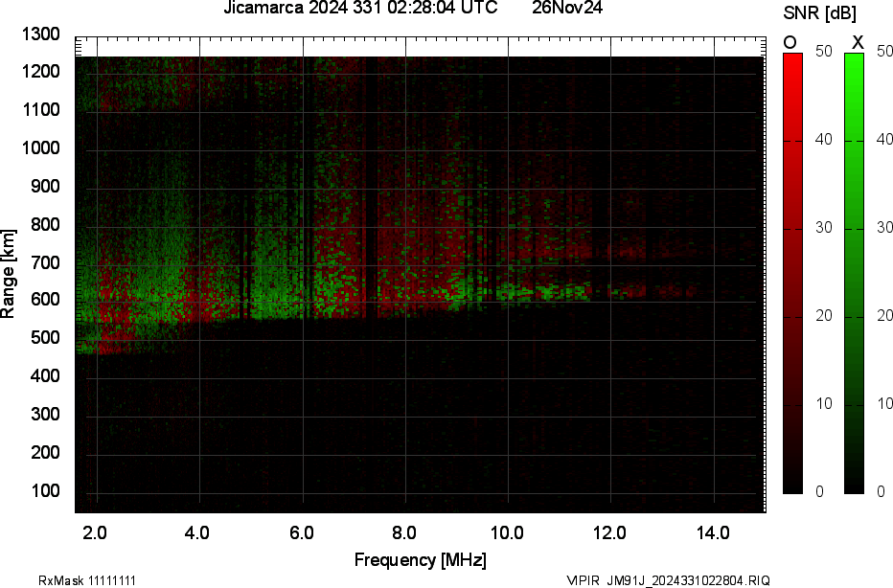Image resolution: width=893 pixels, height=588 pixels.
Task: Click the '100' range tick label
Action: pyautogui.click(x=45, y=490)
